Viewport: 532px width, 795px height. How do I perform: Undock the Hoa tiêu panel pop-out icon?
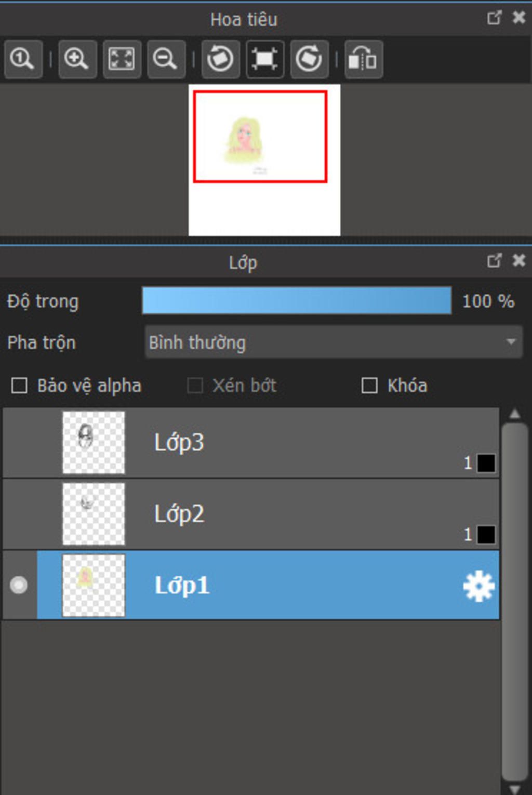(494, 18)
